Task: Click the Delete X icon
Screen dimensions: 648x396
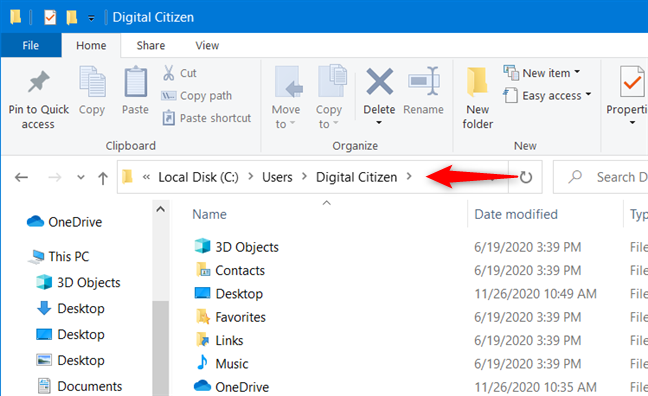Action: coord(379,81)
